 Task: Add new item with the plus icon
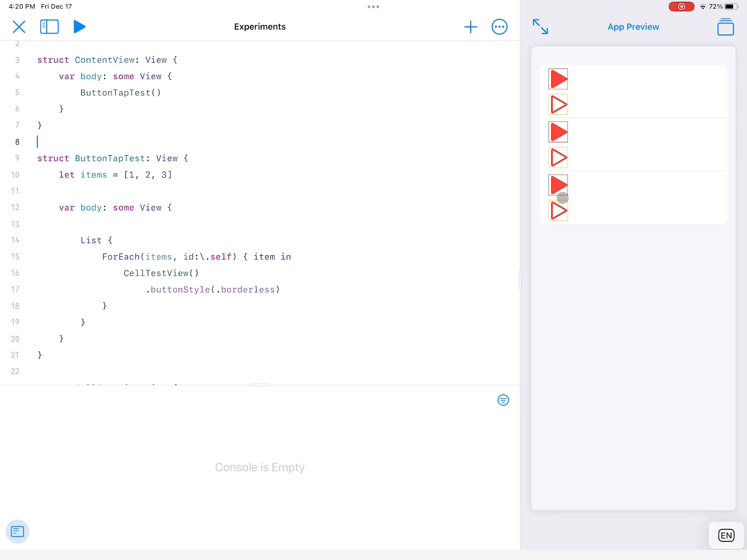pos(470,27)
